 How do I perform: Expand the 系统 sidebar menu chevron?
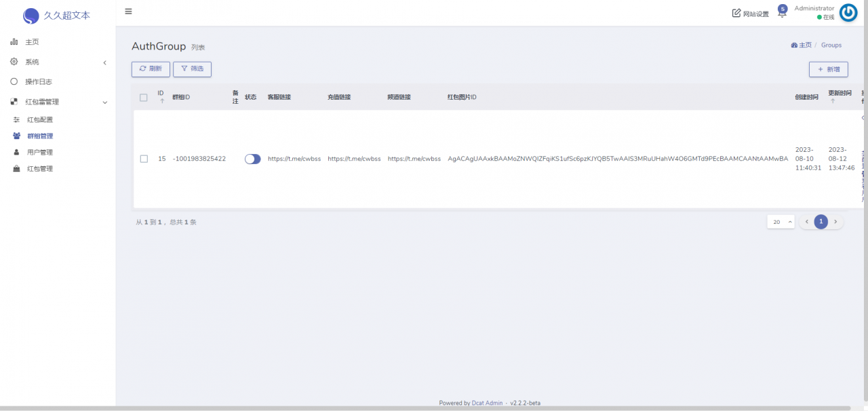pos(104,62)
